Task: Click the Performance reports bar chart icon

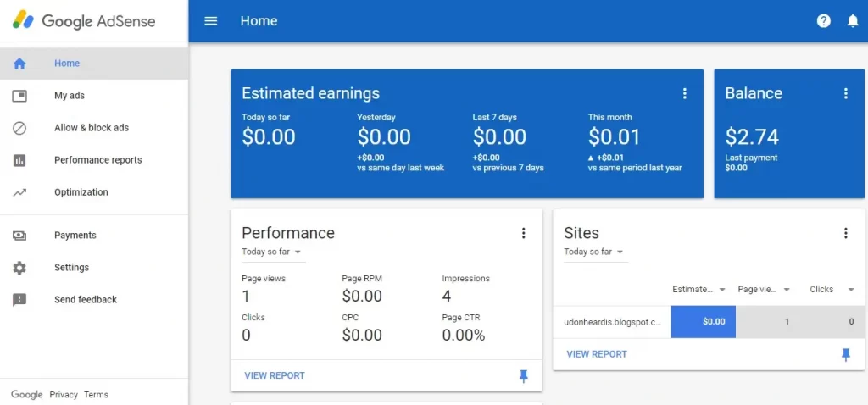Action: coord(19,160)
